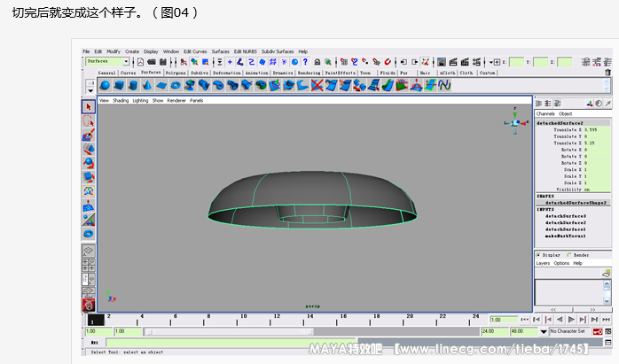619x364 pixels.
Task: Create a NURBS cone from shelf
Action: coord(147,85)
